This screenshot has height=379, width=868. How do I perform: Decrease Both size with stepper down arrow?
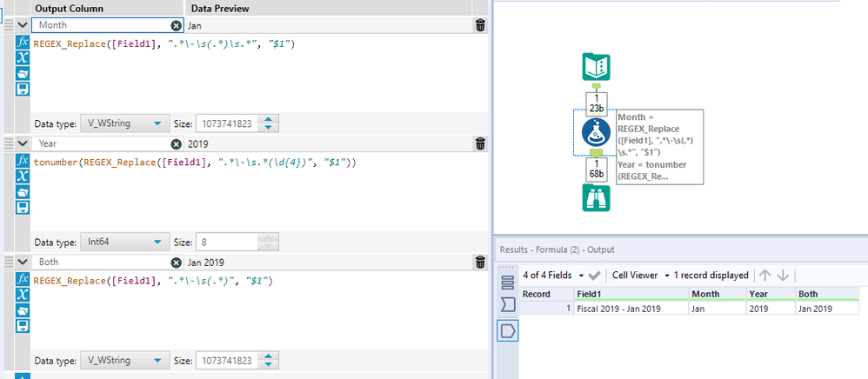tap(269, 364)
